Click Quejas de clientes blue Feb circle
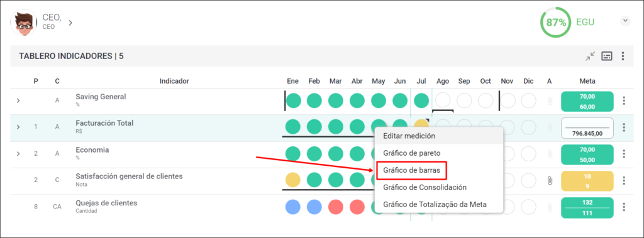Viewport: 644px width, 238px height. [314, 207]
